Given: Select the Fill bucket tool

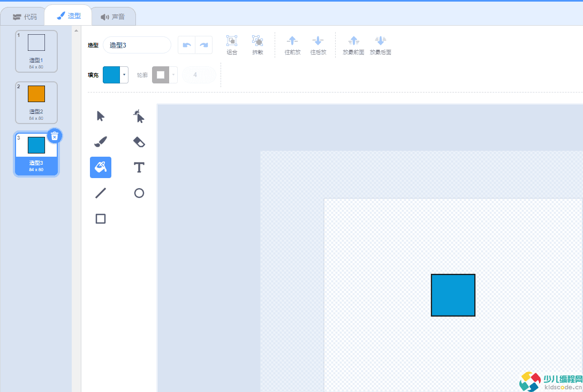Looking at the screenshot, I should pos(101,167).
